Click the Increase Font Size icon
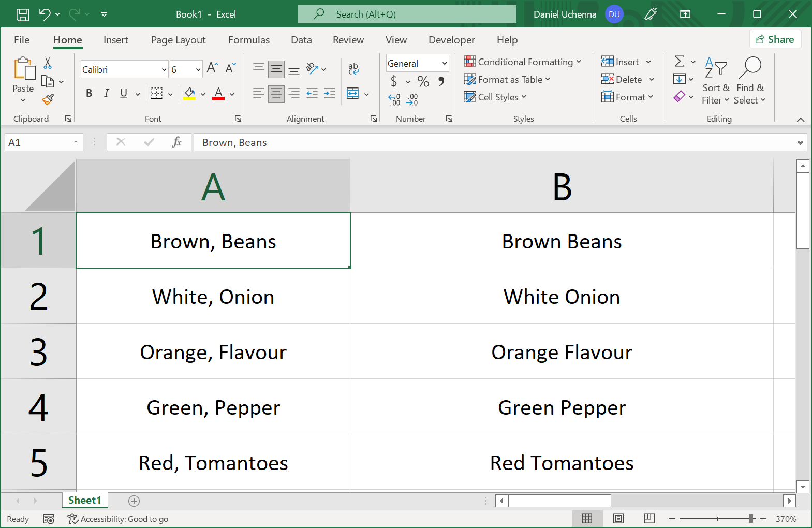Image resolution: width=812 pixels, height=528 pixels. click(x=212, y=68)
